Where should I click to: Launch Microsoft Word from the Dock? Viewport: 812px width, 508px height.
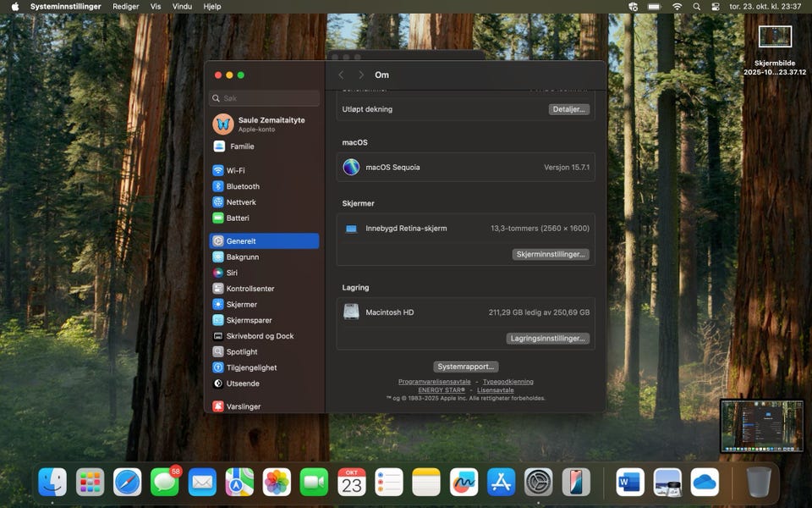pos(630,482)
